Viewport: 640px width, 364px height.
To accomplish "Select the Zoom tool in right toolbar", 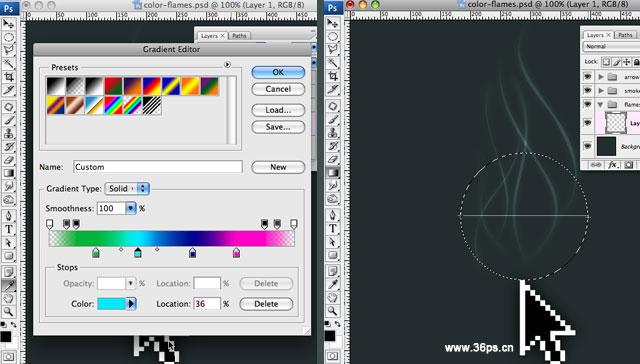I will tap(333, 311).
